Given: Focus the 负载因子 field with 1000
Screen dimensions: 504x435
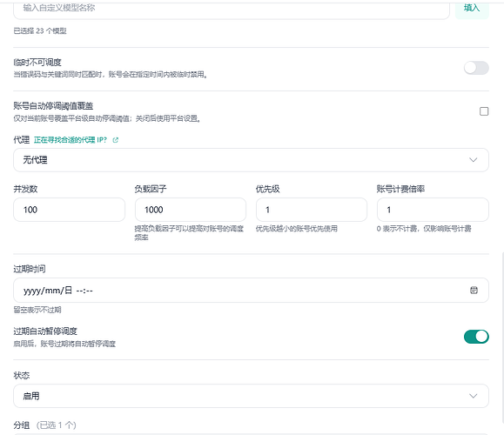Looking at the screenshot, I should tap(191, 210).
